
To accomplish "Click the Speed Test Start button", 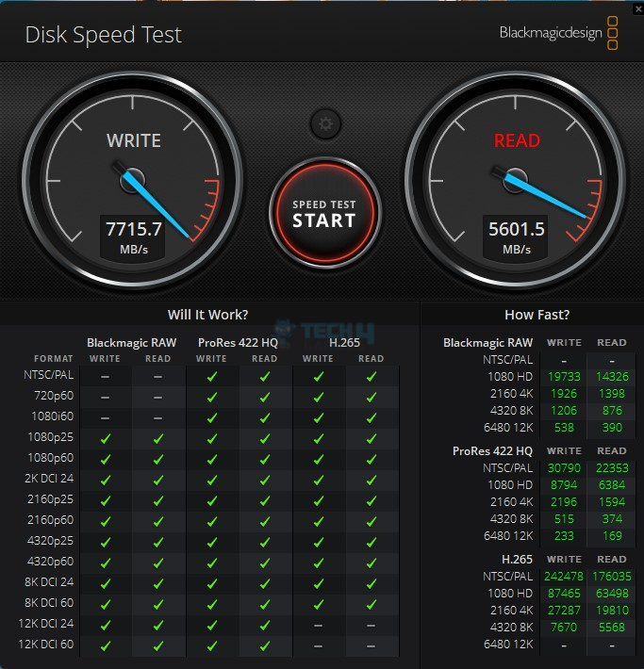I will click(324, 213).
